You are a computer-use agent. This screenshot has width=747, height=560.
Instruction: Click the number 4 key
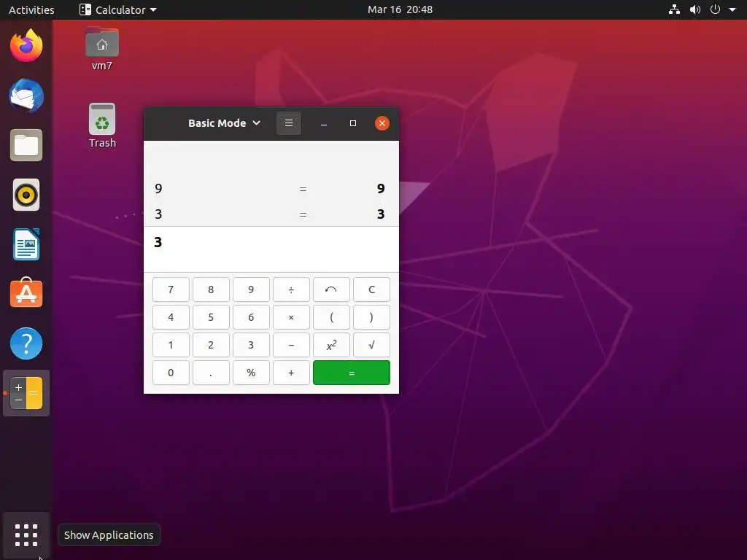click(171, 317)
